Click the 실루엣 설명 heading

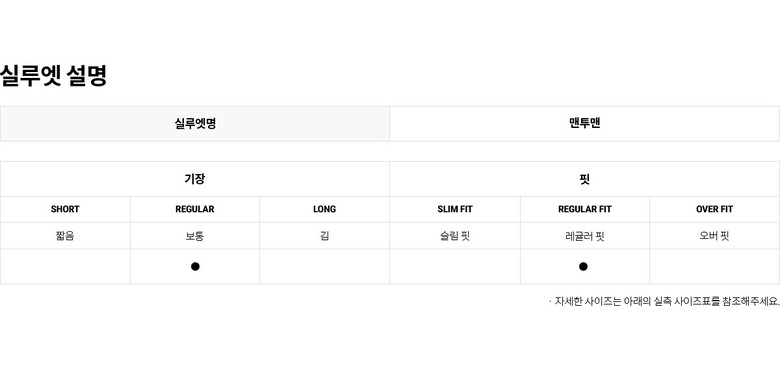(x=53, y=76)
